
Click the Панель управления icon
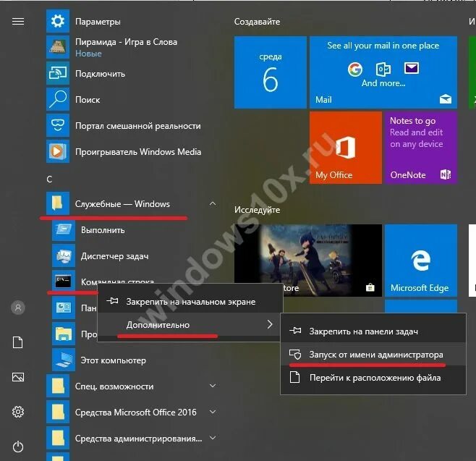pos(64,308)
